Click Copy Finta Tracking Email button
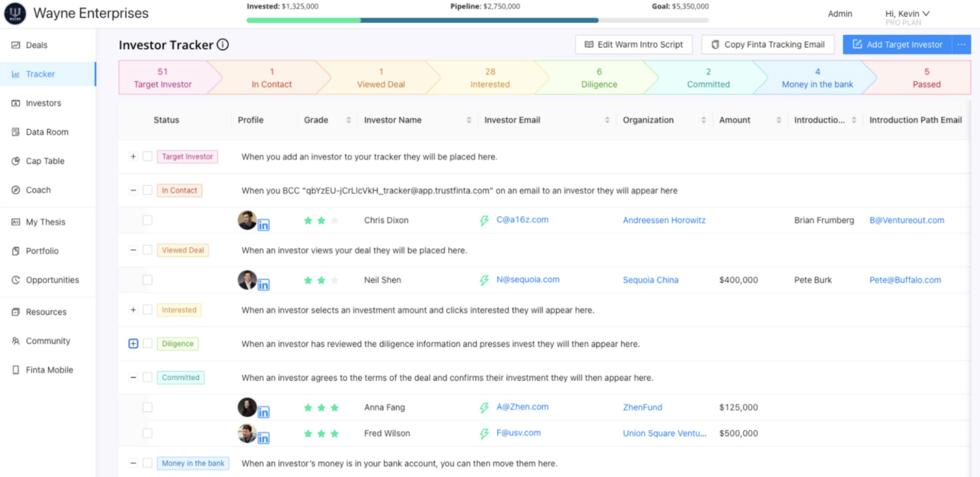The height and width of the screenshot is (477, 980). click(x=768, y=44)
